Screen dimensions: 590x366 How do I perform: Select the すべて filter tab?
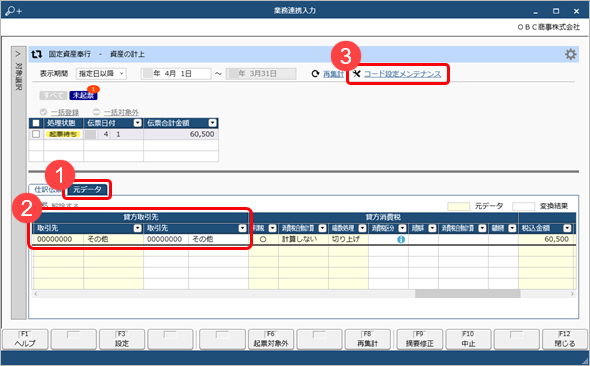[x=53, y=96]
